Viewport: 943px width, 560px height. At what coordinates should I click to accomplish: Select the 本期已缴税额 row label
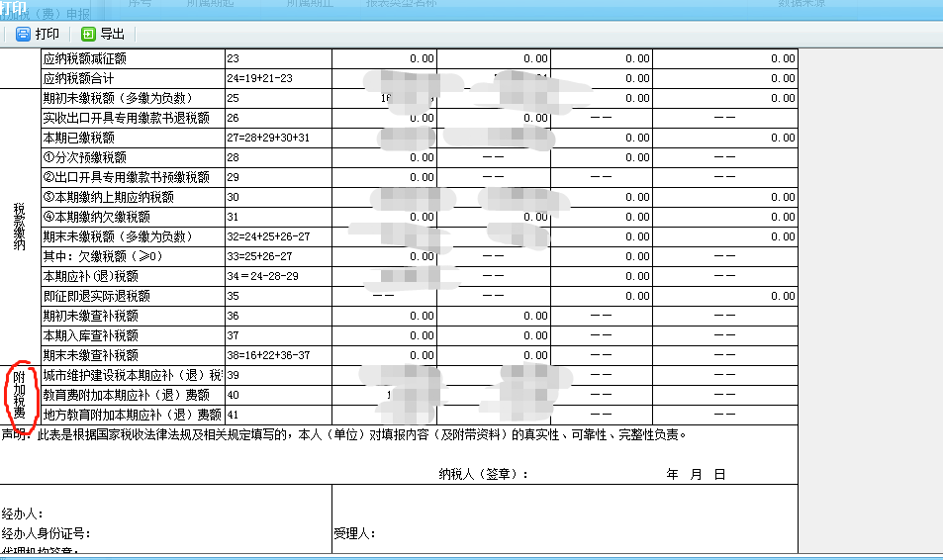[x=78, y=138]
